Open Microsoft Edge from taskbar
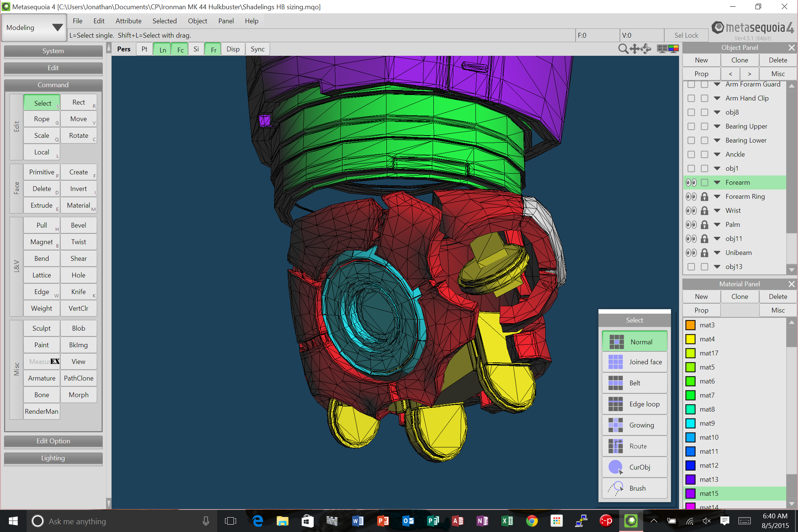This screenshot has height=532, width=798. coord(258,521)
